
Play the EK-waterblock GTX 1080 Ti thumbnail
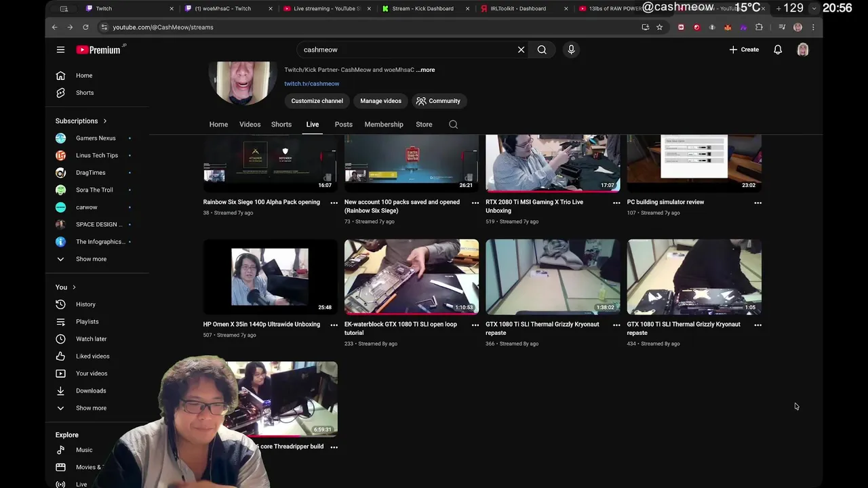click(x=412, y=277)
